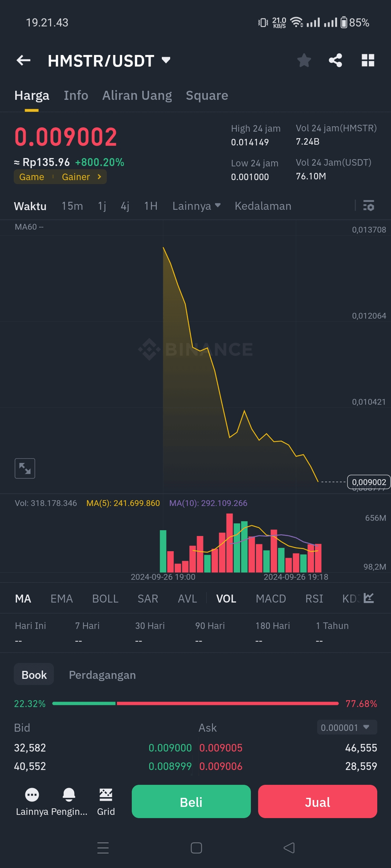Screen dimensions: 391x868
Task: Toggle the MA indicator
Action: click(23, 599)
